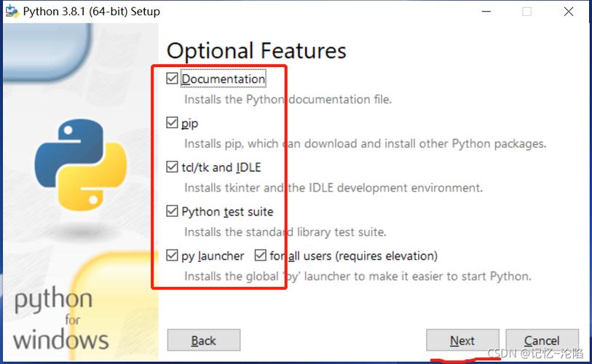Click the 'Installs the Python documentation file' description
Screen dimensions: 592x364
click(x=288, y=99)
